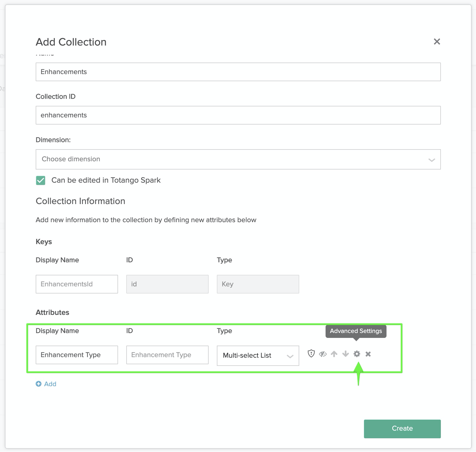Image resolution: width=476 pixels, height=452 pixels.
Task: Uncheck Can be edited in Totango Spark
Action: 41,180
